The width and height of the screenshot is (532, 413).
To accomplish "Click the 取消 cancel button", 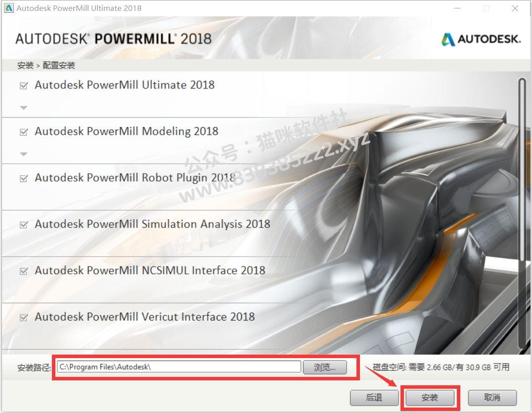I will (492, 397).
